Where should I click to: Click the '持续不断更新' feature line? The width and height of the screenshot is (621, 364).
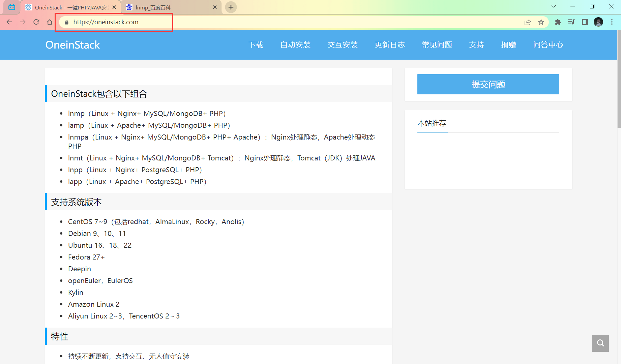[129, 356]
